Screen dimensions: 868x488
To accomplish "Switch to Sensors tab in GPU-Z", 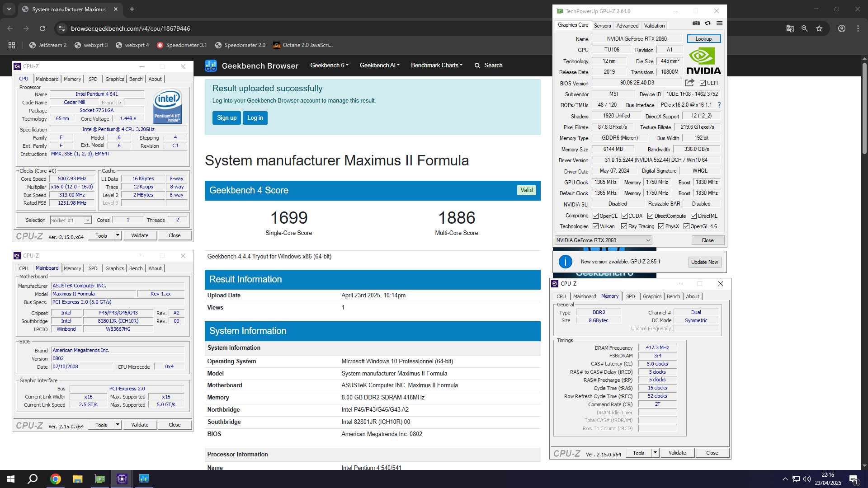I will (x=602, y=26).
